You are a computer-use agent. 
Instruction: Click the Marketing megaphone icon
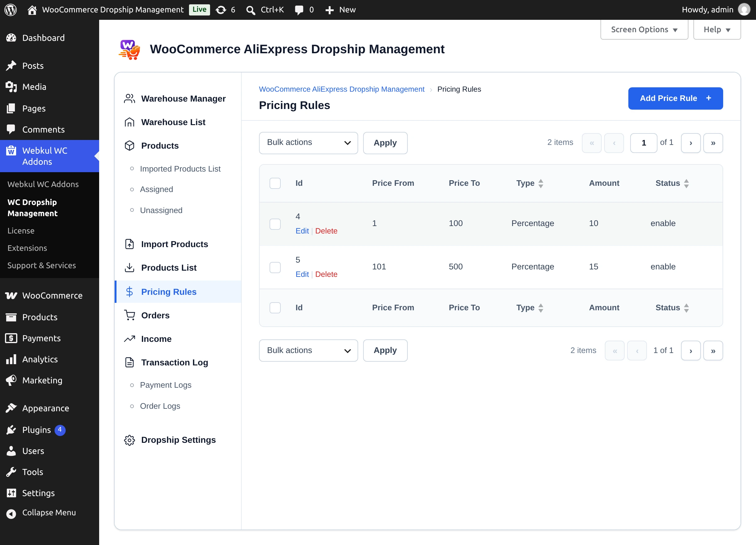pyautogui.click(x=11, y=380)
